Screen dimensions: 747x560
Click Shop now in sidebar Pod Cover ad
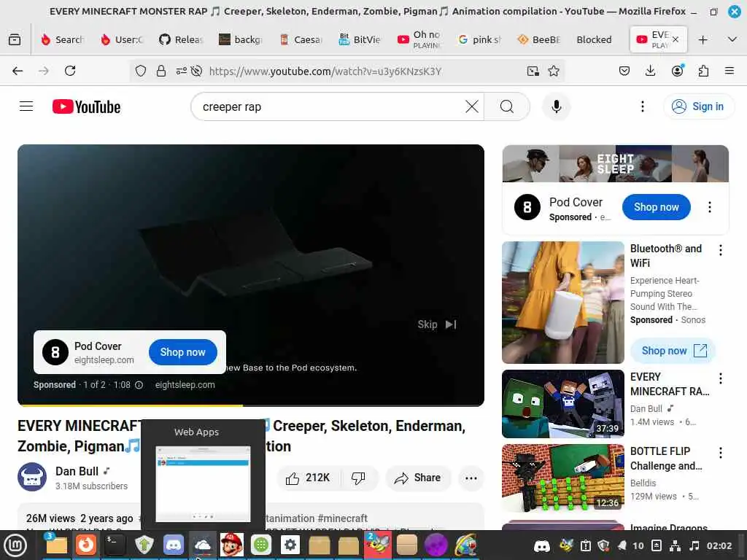656,207
